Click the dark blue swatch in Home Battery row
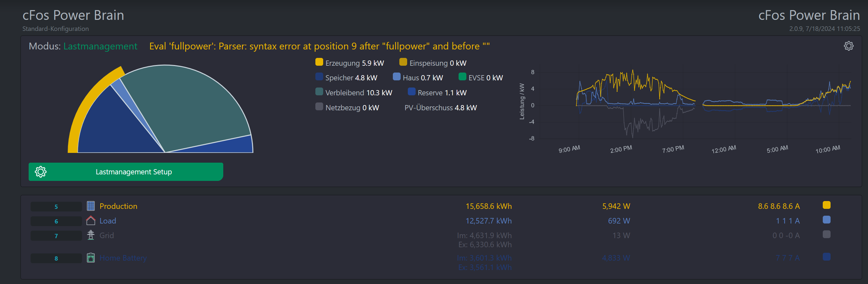 pos(826,257)
